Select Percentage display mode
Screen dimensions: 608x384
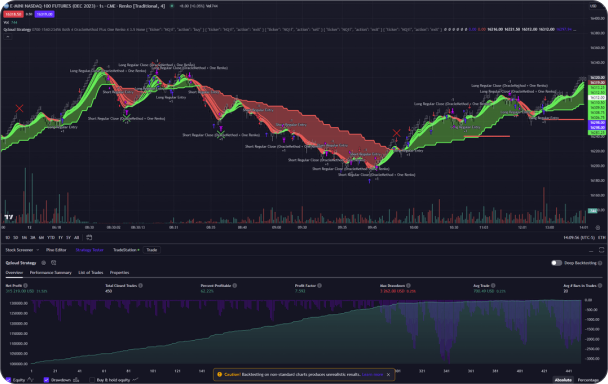tap(588, 380)
